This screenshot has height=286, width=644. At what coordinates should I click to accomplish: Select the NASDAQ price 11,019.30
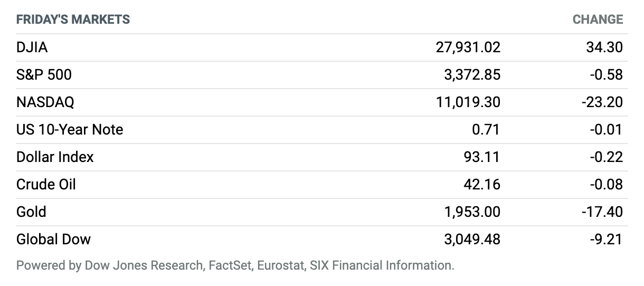click(469, 102)
